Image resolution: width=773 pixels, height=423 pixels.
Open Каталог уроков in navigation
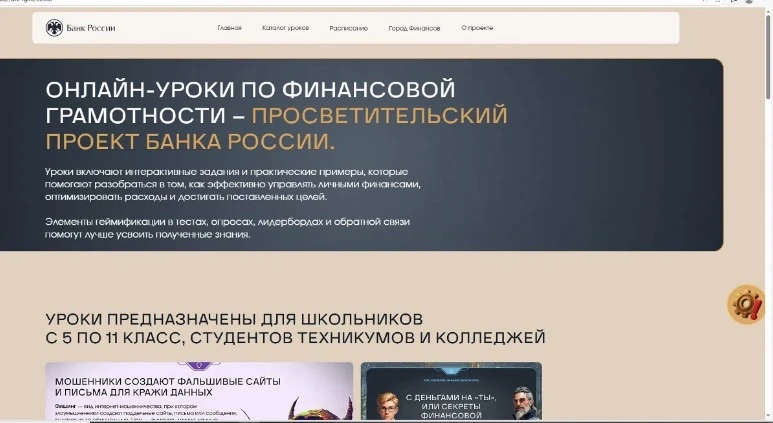(285, 28)
